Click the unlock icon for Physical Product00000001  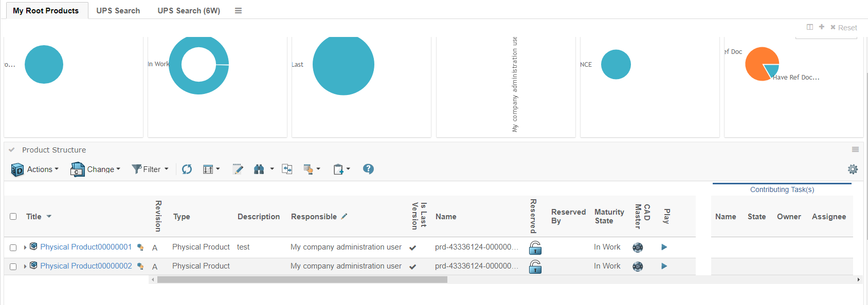point(535,247)
